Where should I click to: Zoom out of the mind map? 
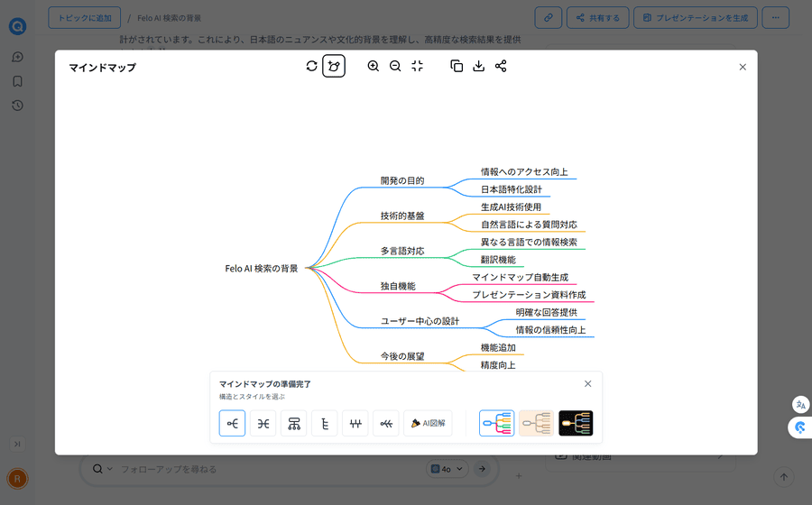coord(395,66)
